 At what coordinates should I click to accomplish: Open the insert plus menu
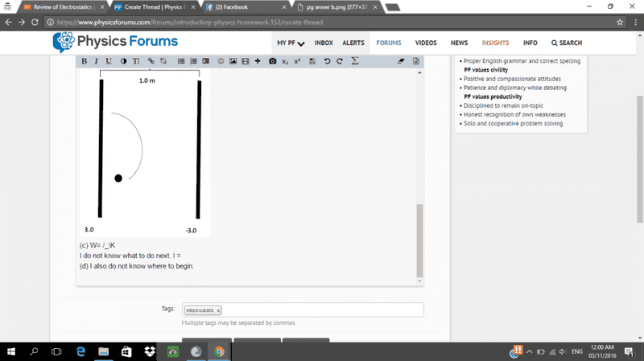click(258, 61)
